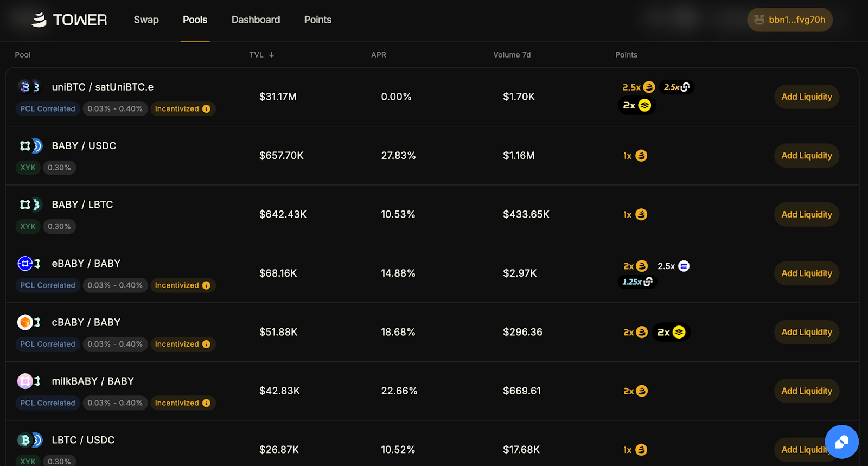The image size is (868, 466).
Task: Click 0.03% - 0.40% fee tag on eBABY pool
Action: pos(115,285)
